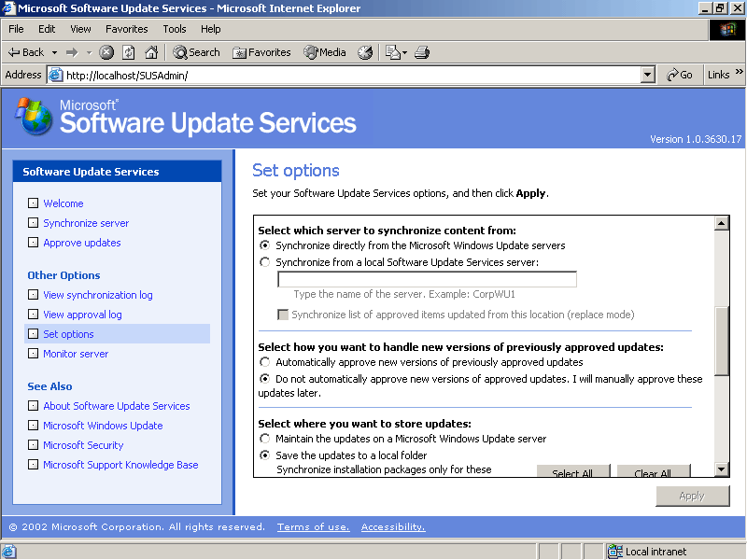This screenshot has height=560, width=747.
Task: Click the Print toolbar icon
Action: [x=421, y=52]
